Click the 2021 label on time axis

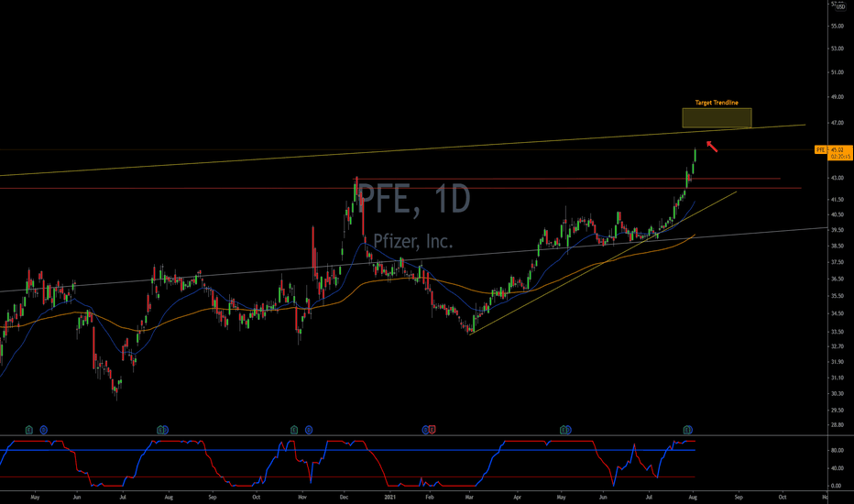pyautogui.click(x=389, y=497)
